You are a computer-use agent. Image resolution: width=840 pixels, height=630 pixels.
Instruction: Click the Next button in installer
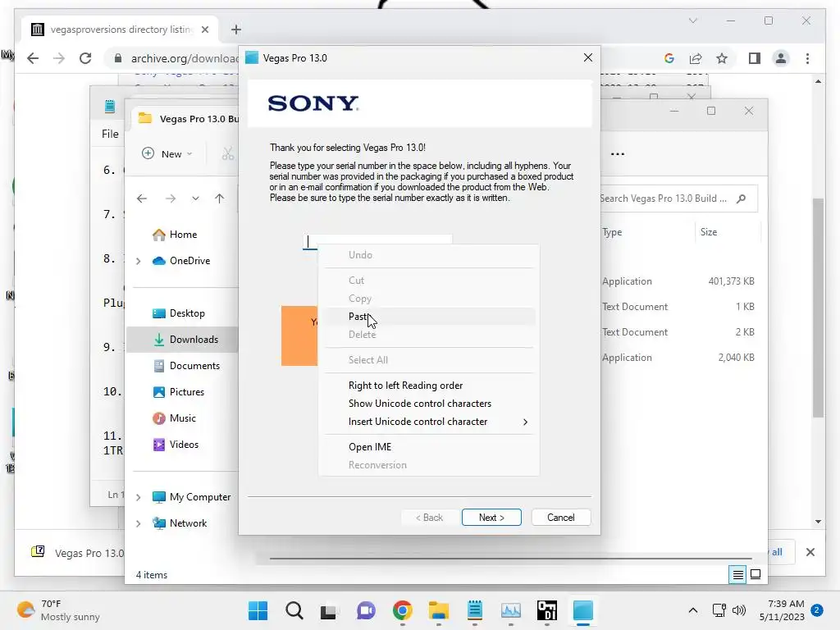491,517
